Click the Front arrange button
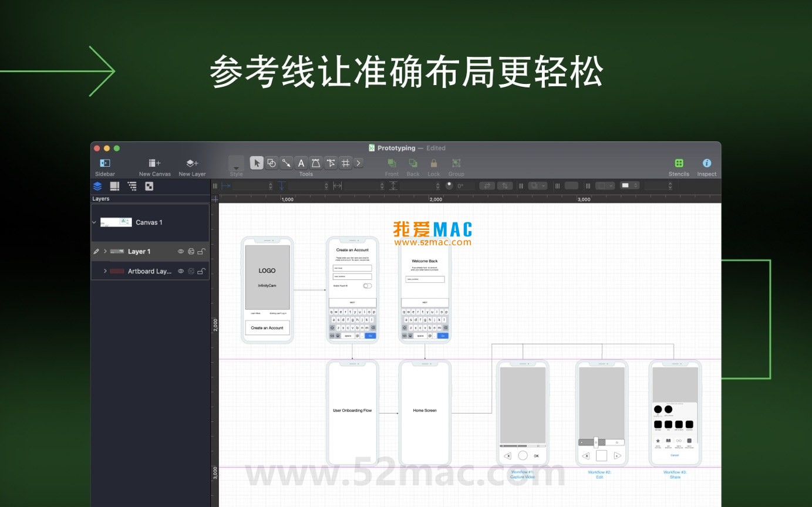This screenshot has height=507, width=812. 392,164
